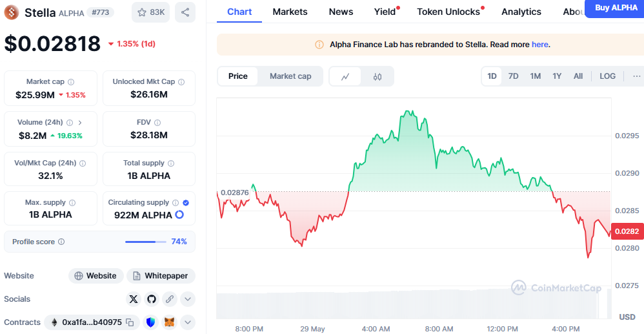644x334 pixels.
Task: Switch chart to candlestick view
Action: pyautogui.click(x=377, y=76)
